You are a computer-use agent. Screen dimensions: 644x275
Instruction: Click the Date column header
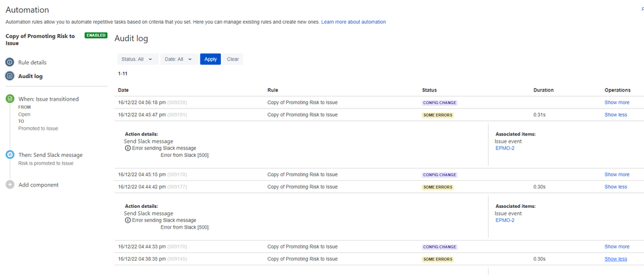pyautogui.click(x=123, y=90)
